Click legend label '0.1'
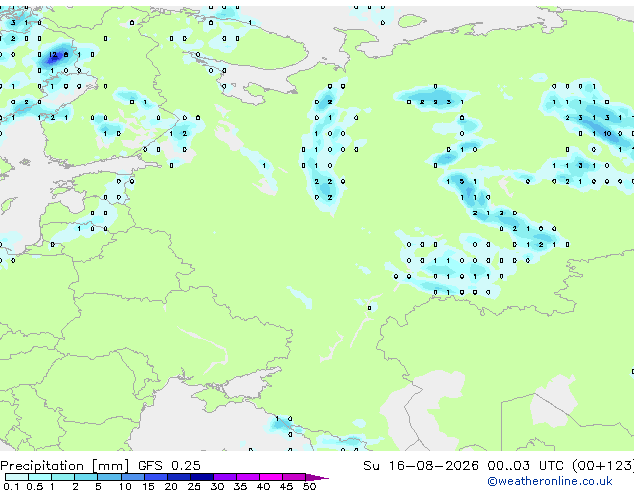The image size is (634, 490). pyautogui.click(x=11, y=486)
